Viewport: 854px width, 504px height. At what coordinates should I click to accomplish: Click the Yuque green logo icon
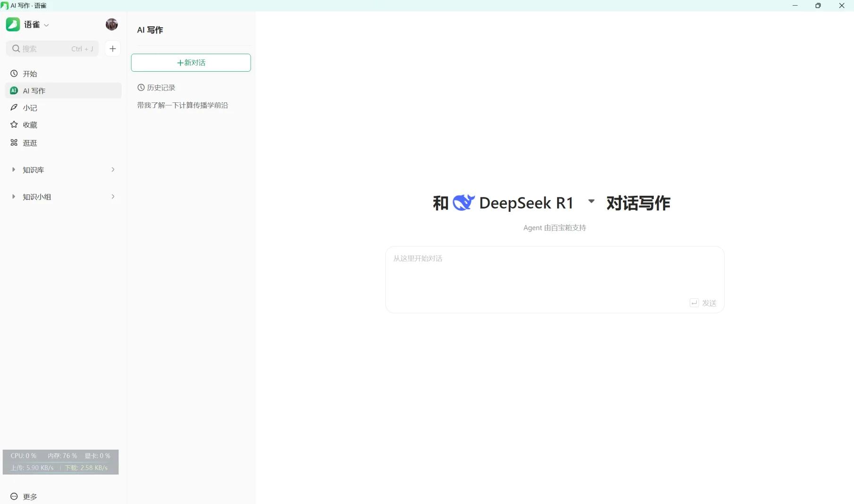click(13, 25)
